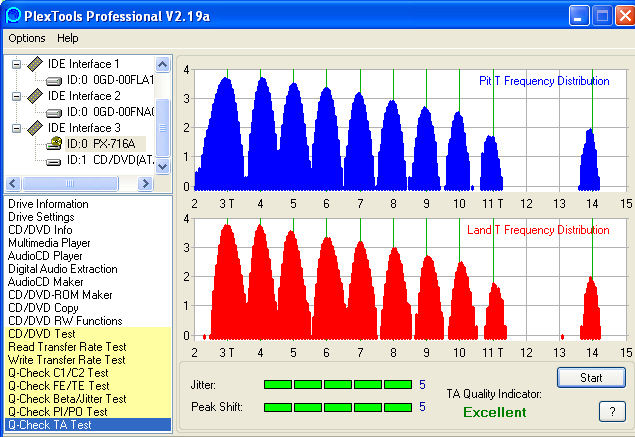Click the question mark help button
This screenshot has width=635, height=437.
pos(612,412)
